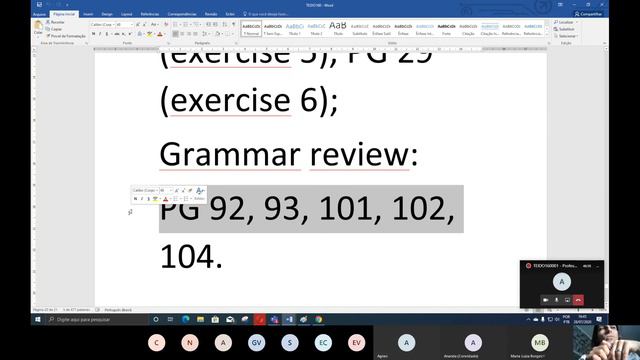Toggle microphone in the call overlay window
The width and height of the screenshot is (640, 360).
point(556,300)
